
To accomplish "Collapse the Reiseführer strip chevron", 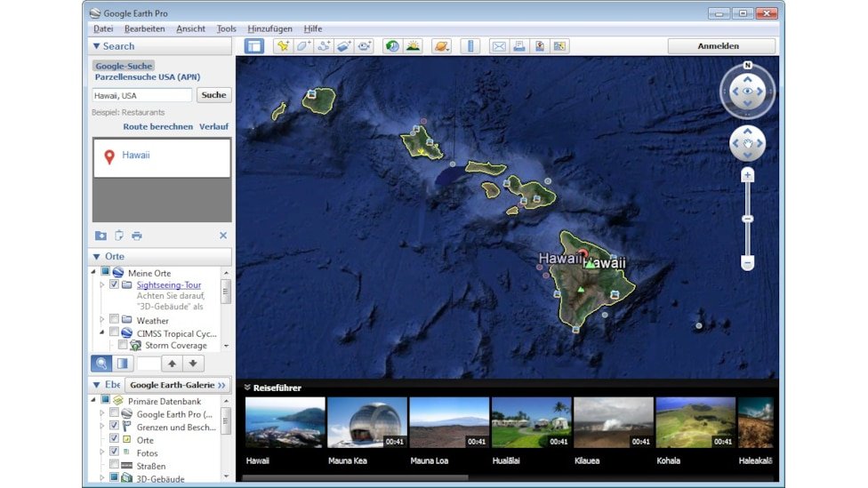I will click(x=247, y=388).
